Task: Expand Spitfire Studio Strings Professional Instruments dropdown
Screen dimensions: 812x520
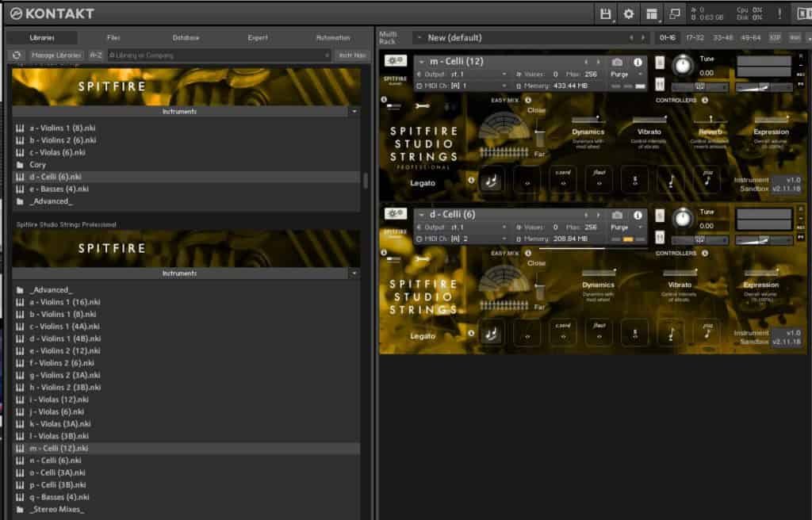Action: 354,273
